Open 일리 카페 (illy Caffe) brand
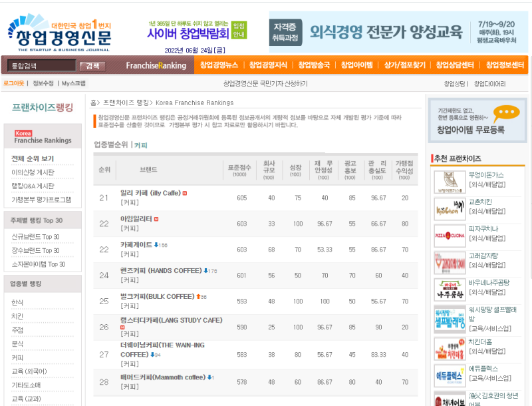The width and height of the screenshot is (532, 406). (151, 193)
